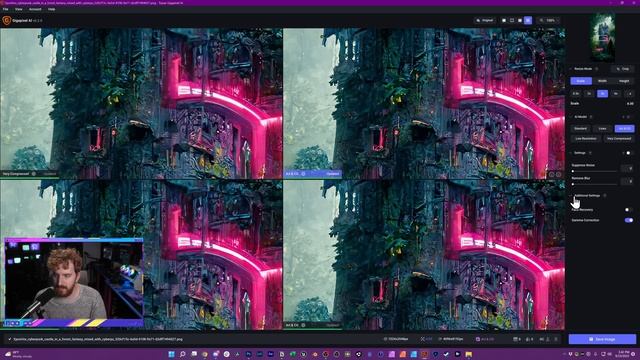Click the Art & CG label on top-right preview

292,174
